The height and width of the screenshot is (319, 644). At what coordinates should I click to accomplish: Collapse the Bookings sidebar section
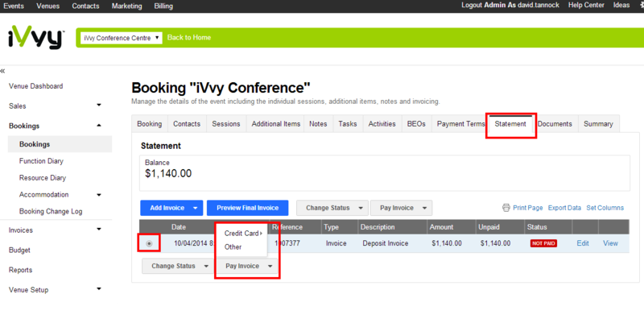click(98, 126)
